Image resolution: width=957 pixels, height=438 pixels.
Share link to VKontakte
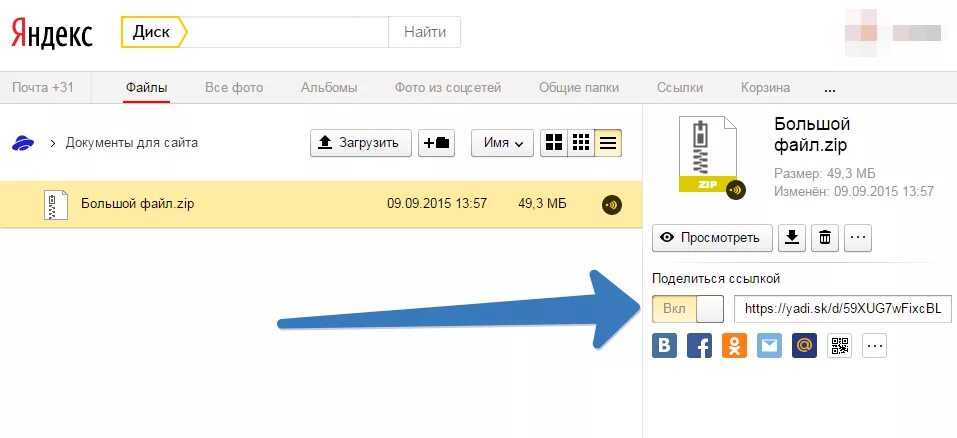(x=665, y=345)
